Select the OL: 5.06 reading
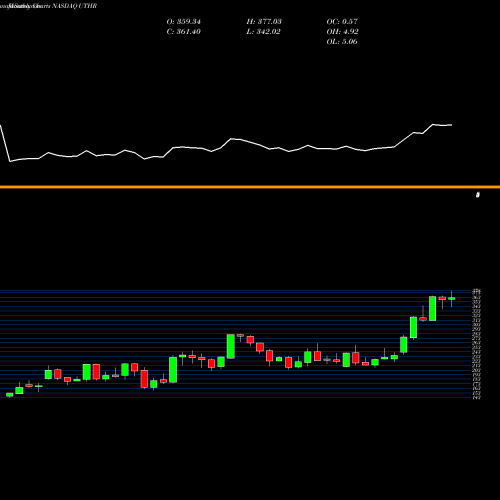500x500 pixels. [x=342, y=42]
